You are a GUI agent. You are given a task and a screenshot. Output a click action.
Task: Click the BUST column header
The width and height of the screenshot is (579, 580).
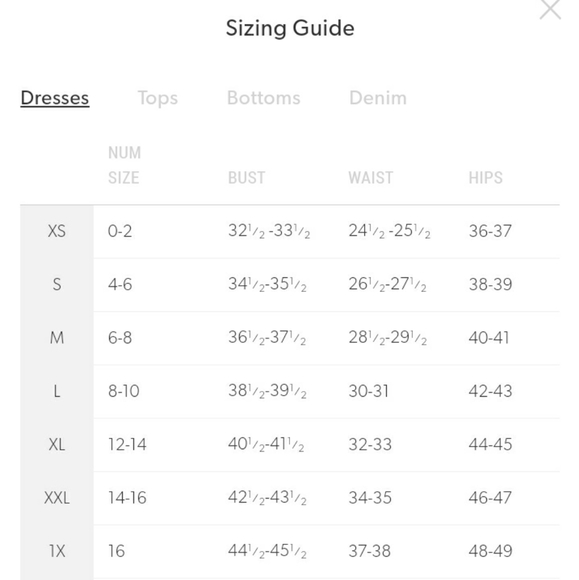(x=246, y=178)
